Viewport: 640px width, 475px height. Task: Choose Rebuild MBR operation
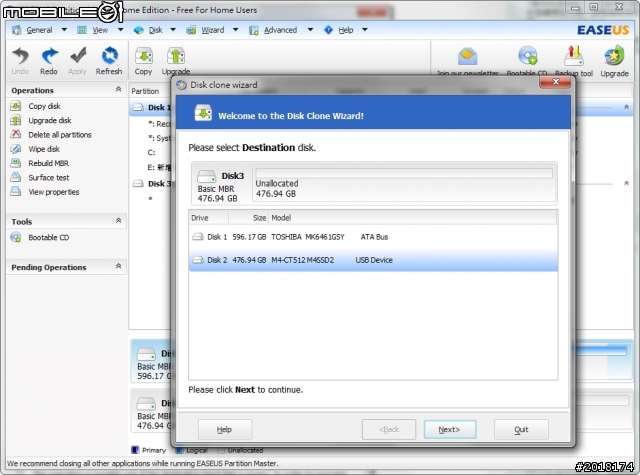coord(48,163)
